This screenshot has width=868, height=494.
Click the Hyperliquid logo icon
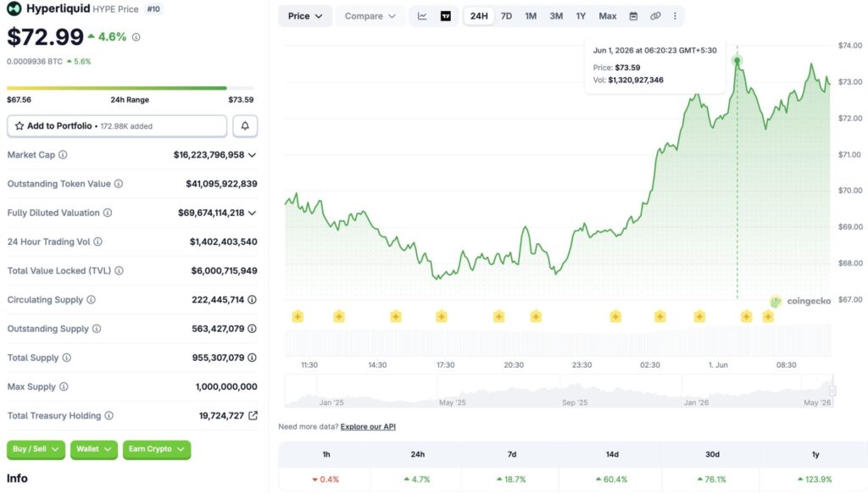point(14,8)
